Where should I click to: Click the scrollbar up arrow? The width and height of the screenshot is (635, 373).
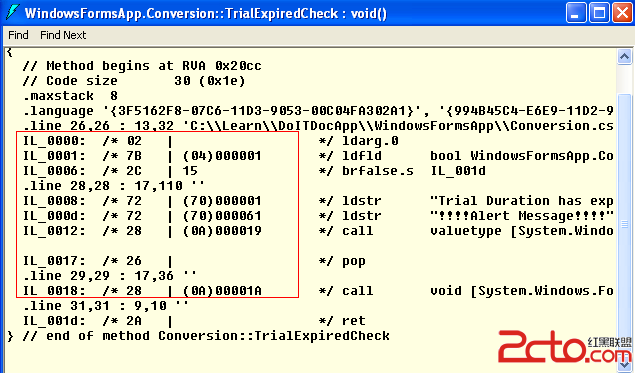click(x=624, y=57)
